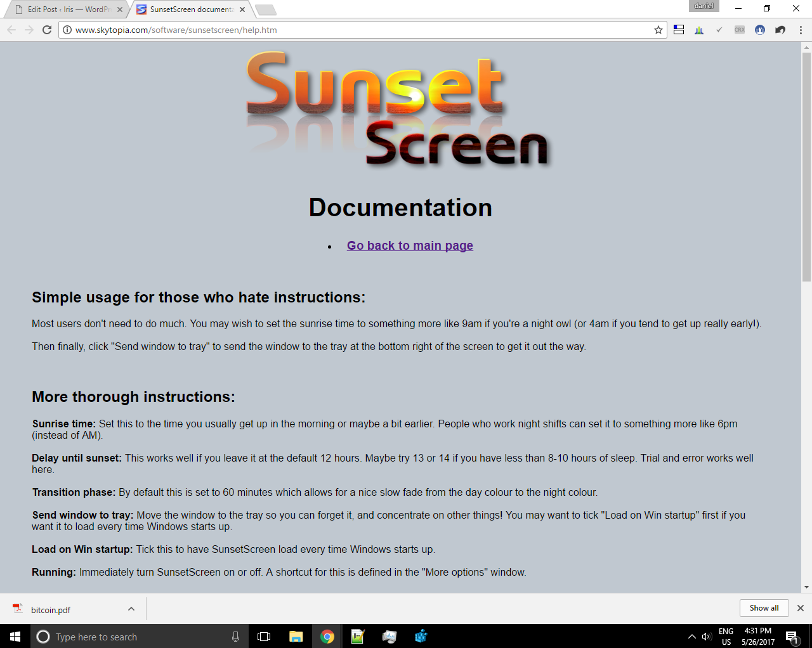Viewport: 812px width, 648px height.
Task: Open the Action Center notifications icon
Action: (x=792, y=637)
